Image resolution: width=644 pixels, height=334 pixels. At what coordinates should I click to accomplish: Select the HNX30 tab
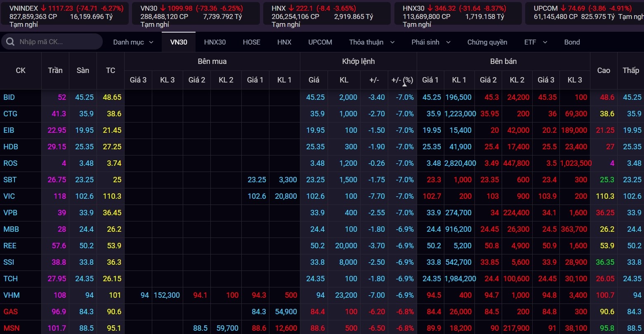[215, 42]
